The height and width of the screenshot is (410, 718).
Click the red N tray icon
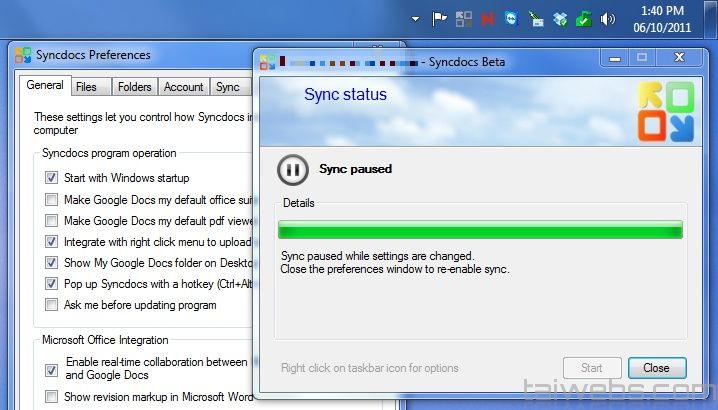pos(487,19)
